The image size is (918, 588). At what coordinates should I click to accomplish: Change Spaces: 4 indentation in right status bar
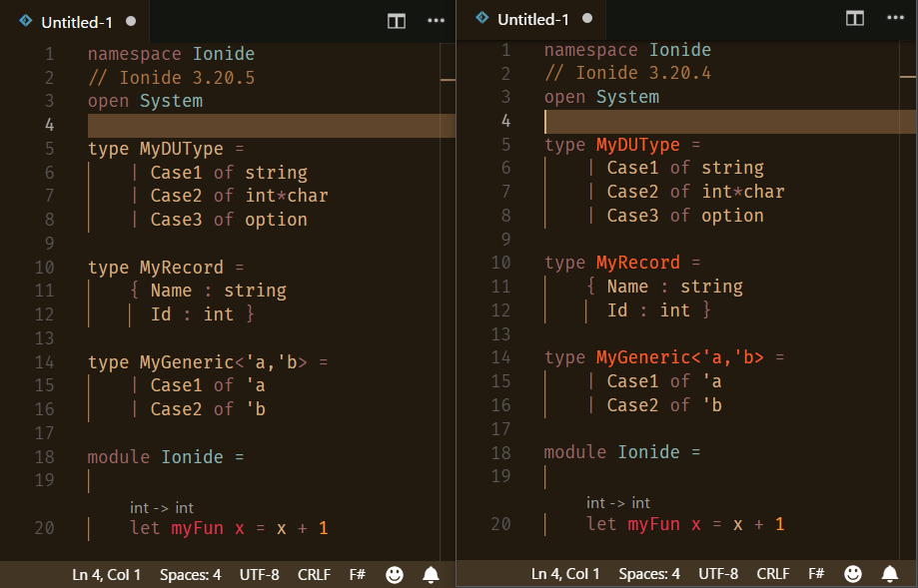tap(649, 574)
